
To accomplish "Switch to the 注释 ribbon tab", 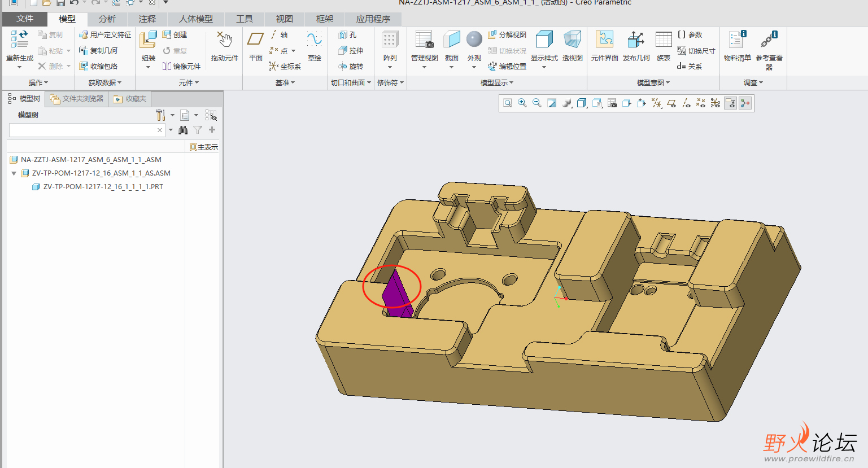I will (147, 19).
